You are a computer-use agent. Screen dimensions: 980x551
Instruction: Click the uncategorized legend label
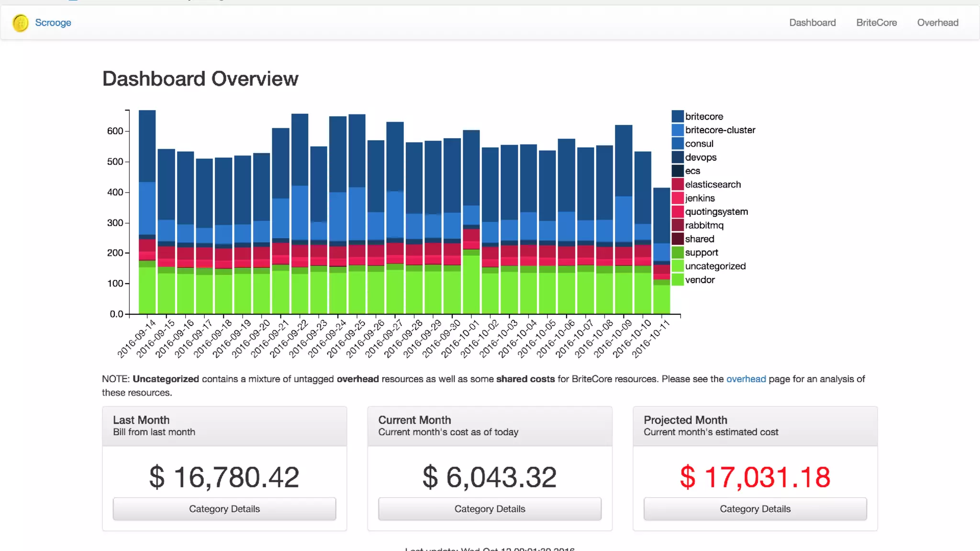715,266
